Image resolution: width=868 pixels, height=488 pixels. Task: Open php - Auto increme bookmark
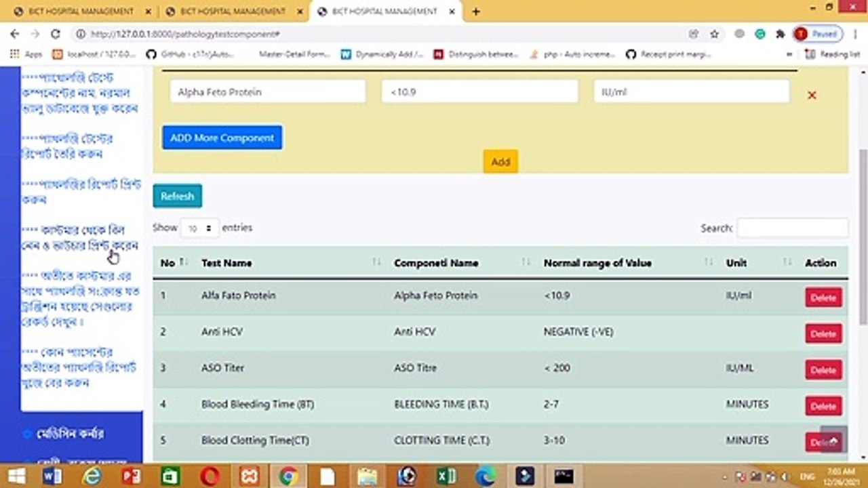(x=572, y=54)
